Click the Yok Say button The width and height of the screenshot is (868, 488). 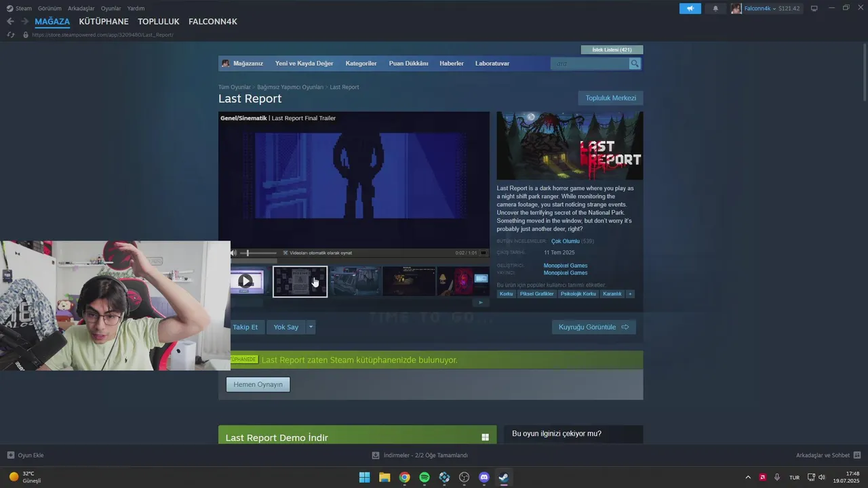286,327
